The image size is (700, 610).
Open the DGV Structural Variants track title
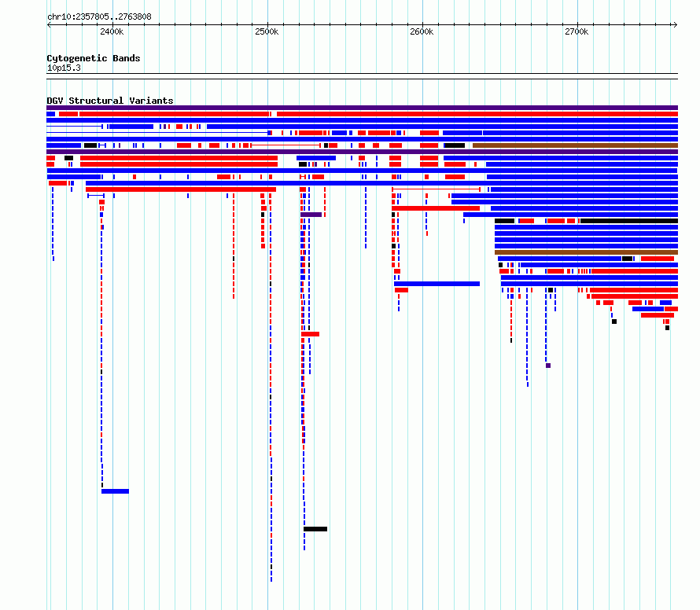pyautogui.click(x=110, y=101)
